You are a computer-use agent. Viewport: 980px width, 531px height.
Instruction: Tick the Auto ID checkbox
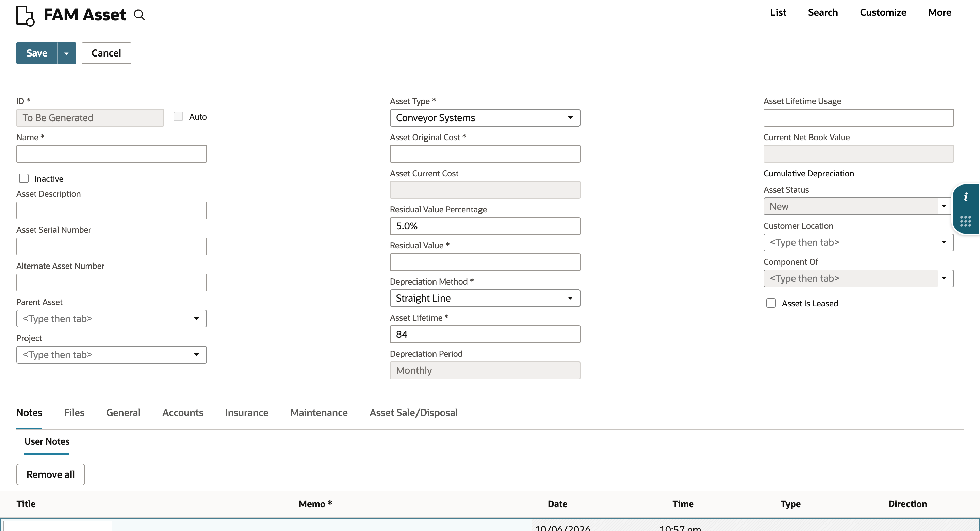178,116
